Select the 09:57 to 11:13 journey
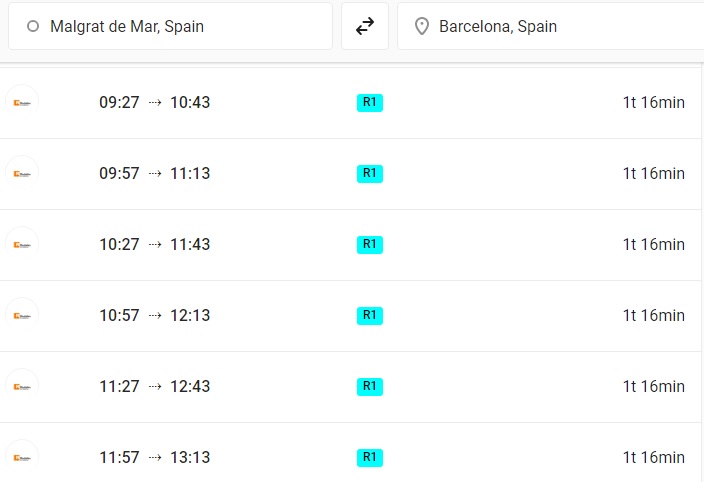The height and width of the screenshot is (482, 704). pos(350,174)
